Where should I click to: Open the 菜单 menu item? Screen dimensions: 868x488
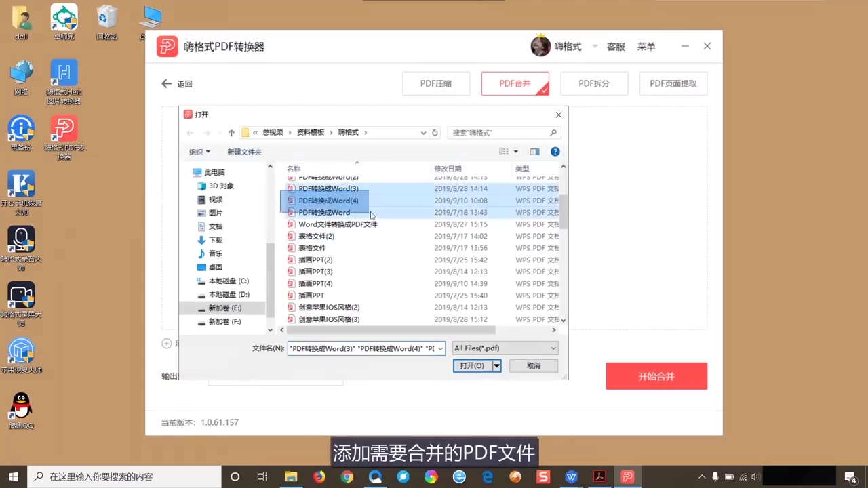[646, 47]
